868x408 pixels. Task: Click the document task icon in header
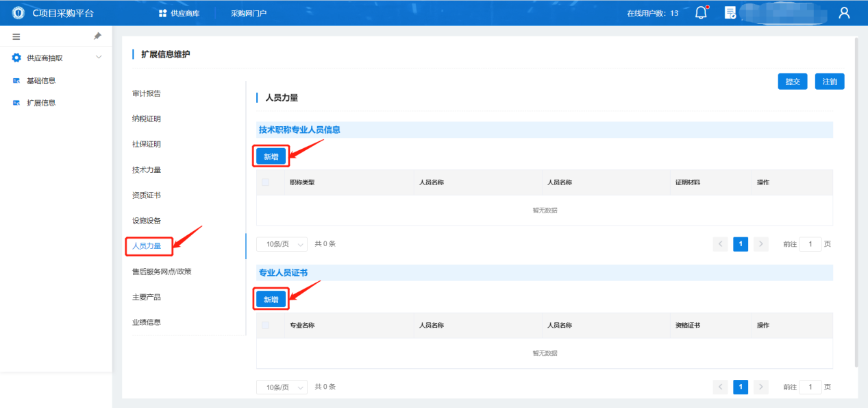[x=730, y=12]
